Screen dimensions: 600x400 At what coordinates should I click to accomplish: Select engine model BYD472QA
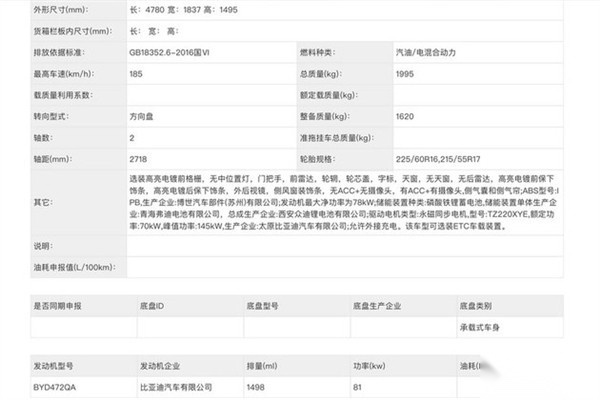pyautogui.click(x=55, y=387)
